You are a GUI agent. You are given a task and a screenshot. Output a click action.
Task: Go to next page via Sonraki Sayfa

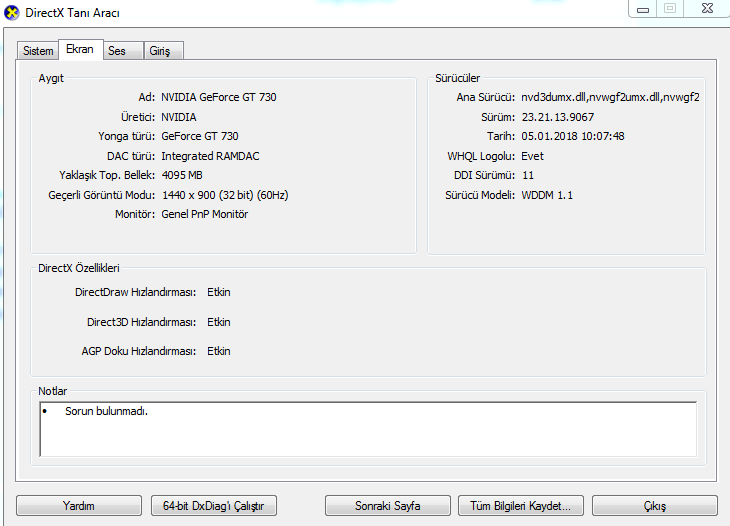[x=388, y=506]
